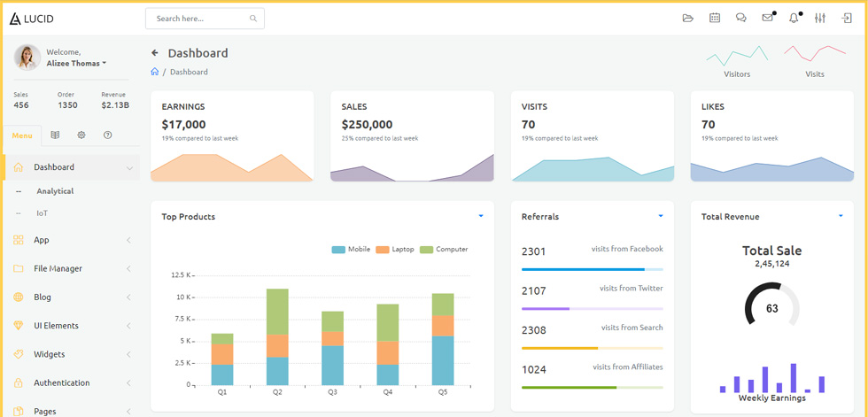Open the Referrals card dropdown arrow
Viewport: 868px width, 417px height.
tap(661, 216)
